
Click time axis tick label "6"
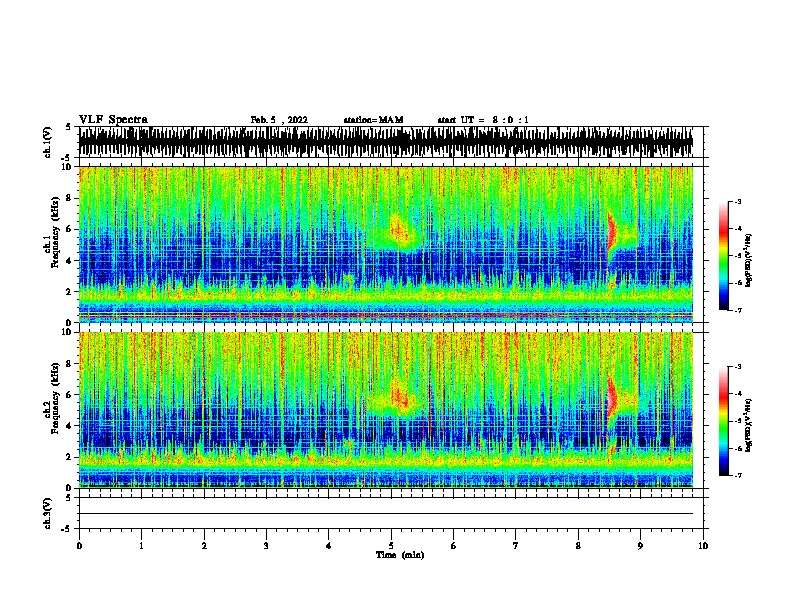[x=453, y=546]
